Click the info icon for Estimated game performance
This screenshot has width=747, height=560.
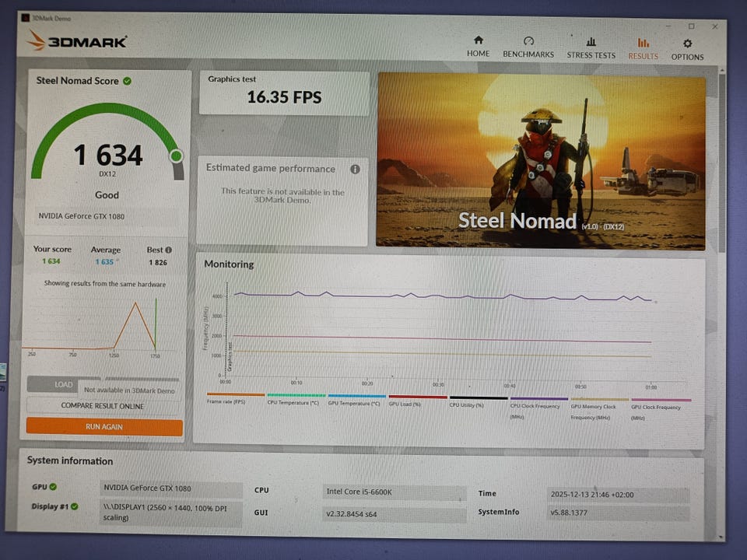(x=355, y=169)
